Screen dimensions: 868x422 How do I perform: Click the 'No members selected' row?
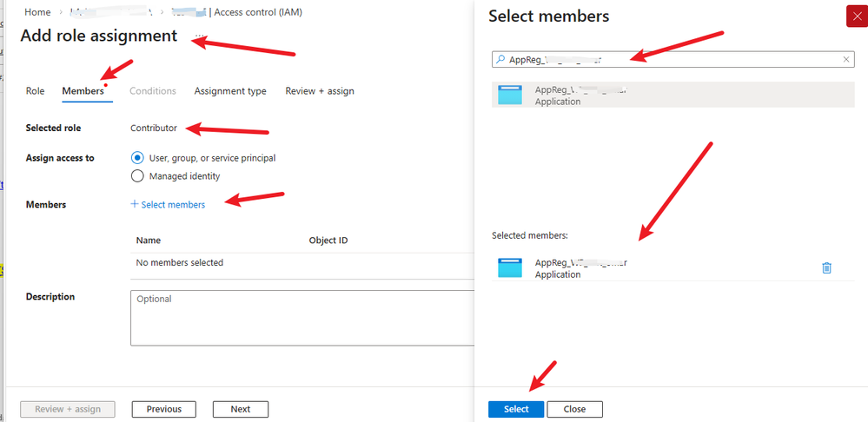(302, 263)
